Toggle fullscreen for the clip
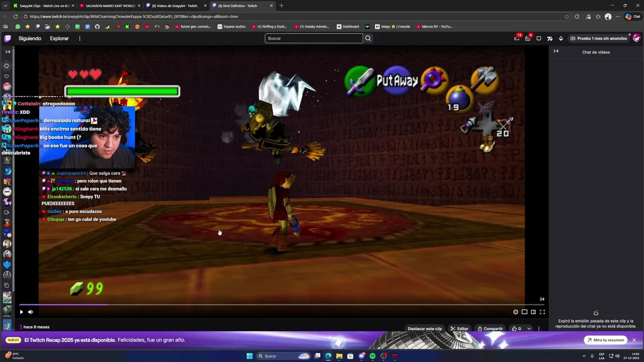Viewport: 644px width, 362px height. [x=542, y=312]
